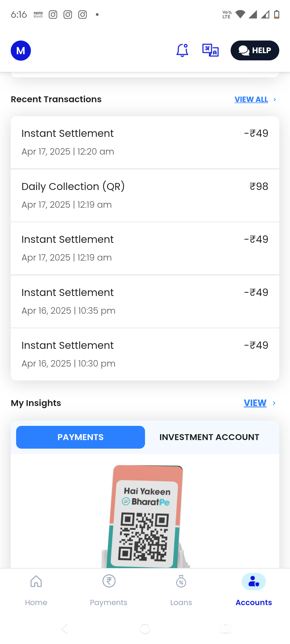
Task: Expand chevron beside My Insights VIEW
Action: tap(274, 403)
